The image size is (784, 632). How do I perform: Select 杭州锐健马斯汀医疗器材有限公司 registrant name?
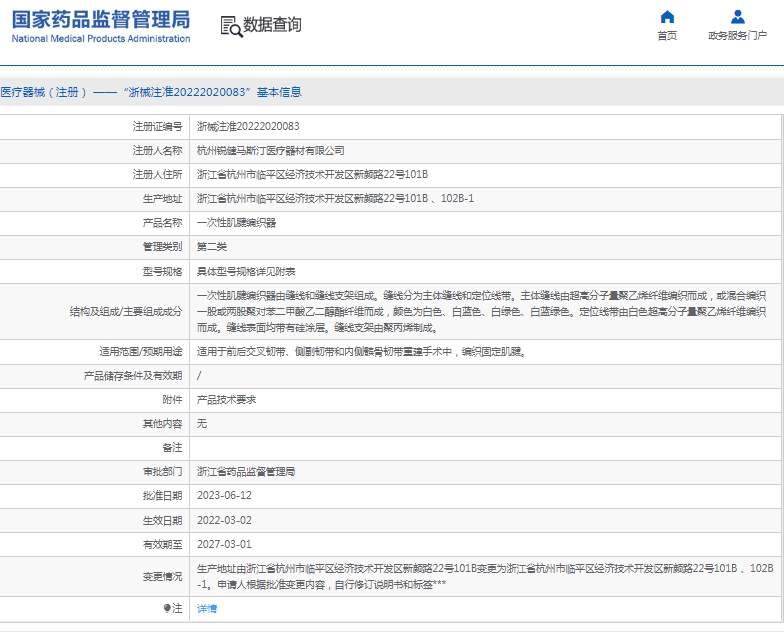270,150
